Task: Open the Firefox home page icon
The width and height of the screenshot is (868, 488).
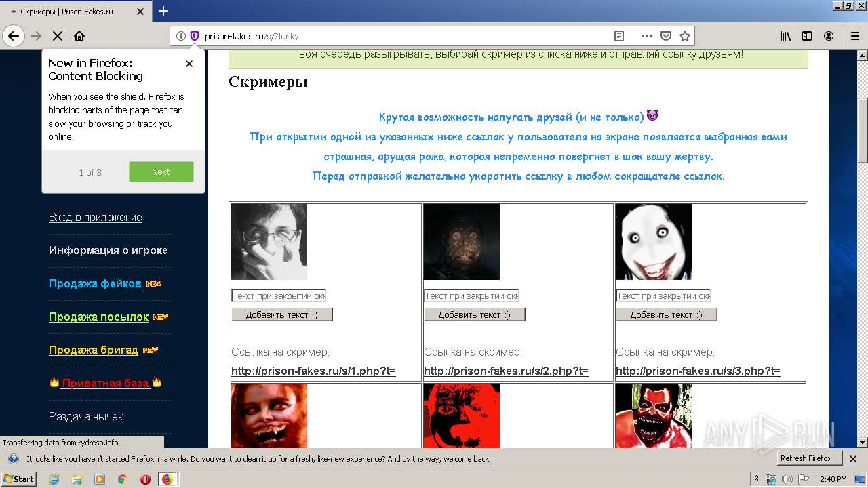Action: [79, 36]
